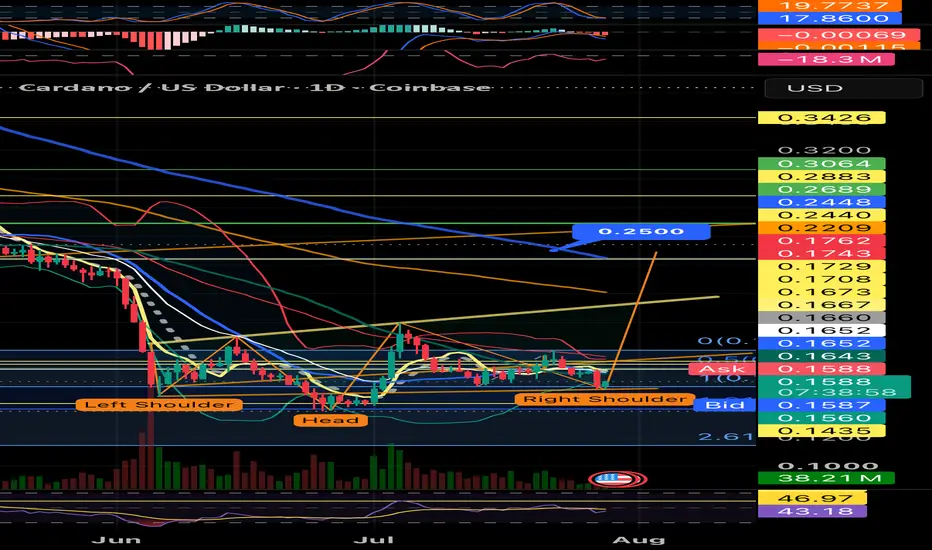932x550 pixels.
Task: Select the yellow 0.1708 price label
Action: (x=821, y=279)
